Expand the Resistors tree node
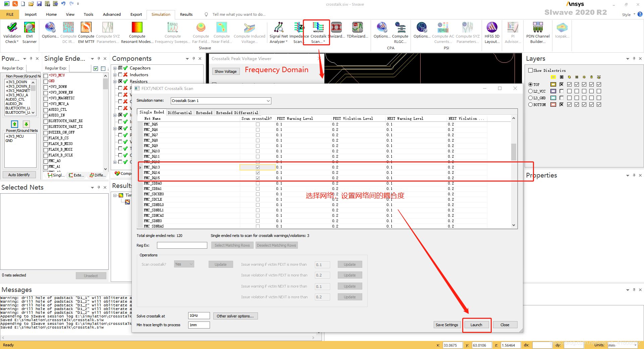Viewport: 644px width, 349px height. tap(115, 82)
